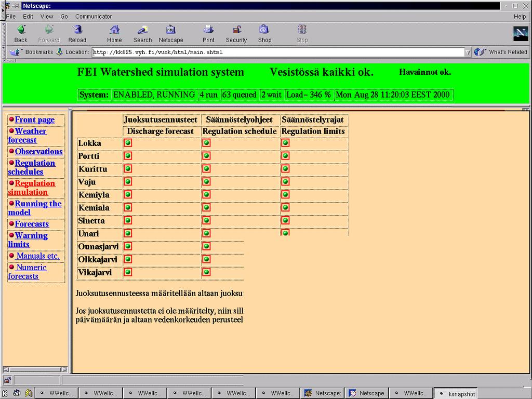Click the Regulation limits column header
Viewport: 532px width, 399px height.
click(313, 131)
